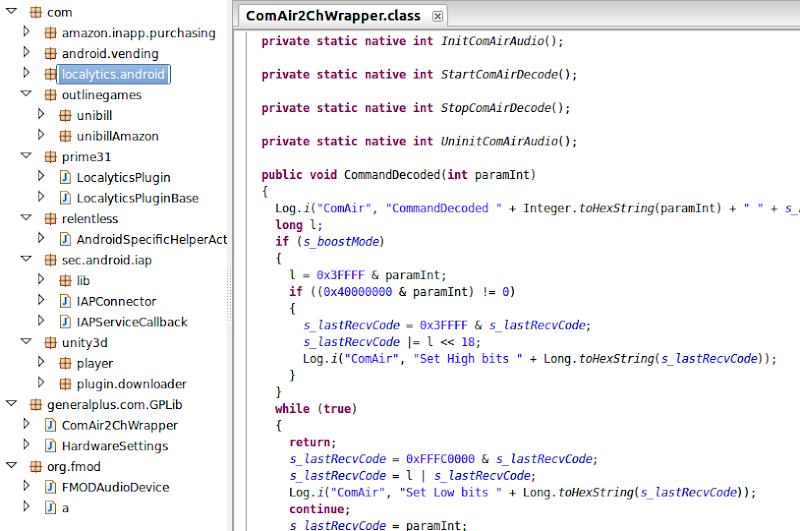Screen dimensions: 800x531
Task: Collapse the outlinegames package
Action: pos(26,93)
